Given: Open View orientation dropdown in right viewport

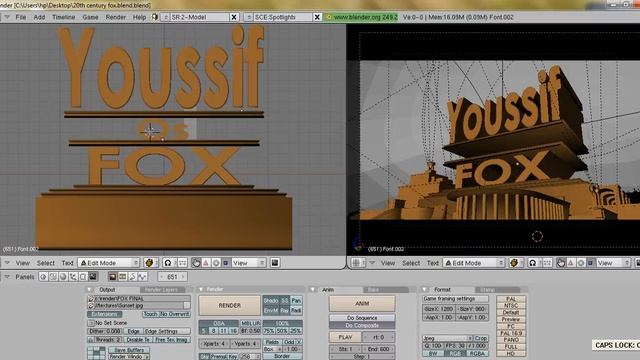Looking at the screenshot, I should [613, 263].
